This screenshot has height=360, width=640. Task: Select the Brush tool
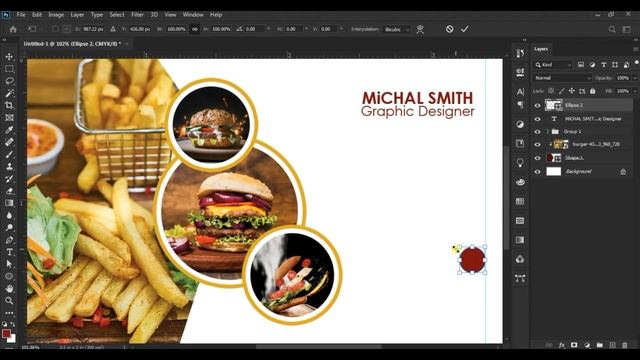tap(9, 154)
